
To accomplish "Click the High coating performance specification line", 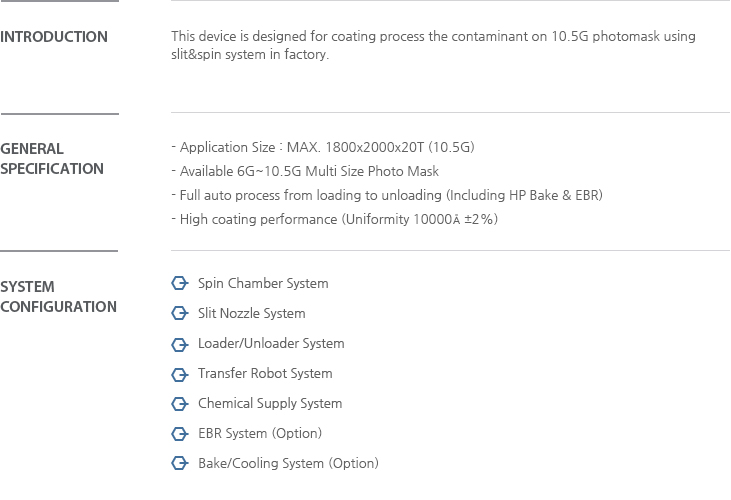I will 334,219.
